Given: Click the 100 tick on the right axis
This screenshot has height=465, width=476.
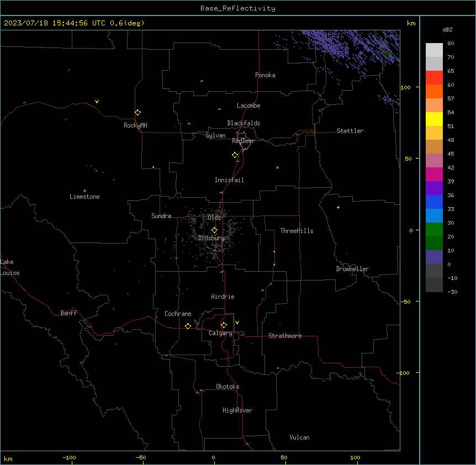Looking at the screenshot, I should [405, 87].
